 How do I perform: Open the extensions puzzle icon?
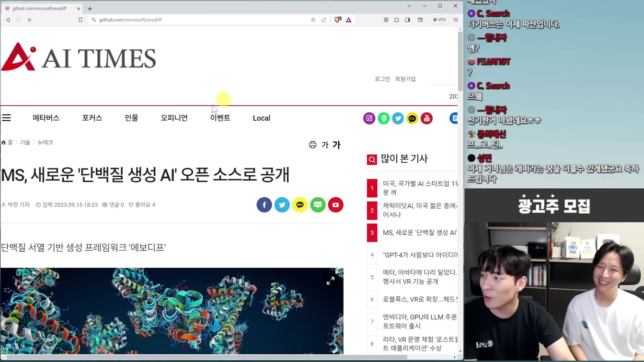tap(397, 20)
